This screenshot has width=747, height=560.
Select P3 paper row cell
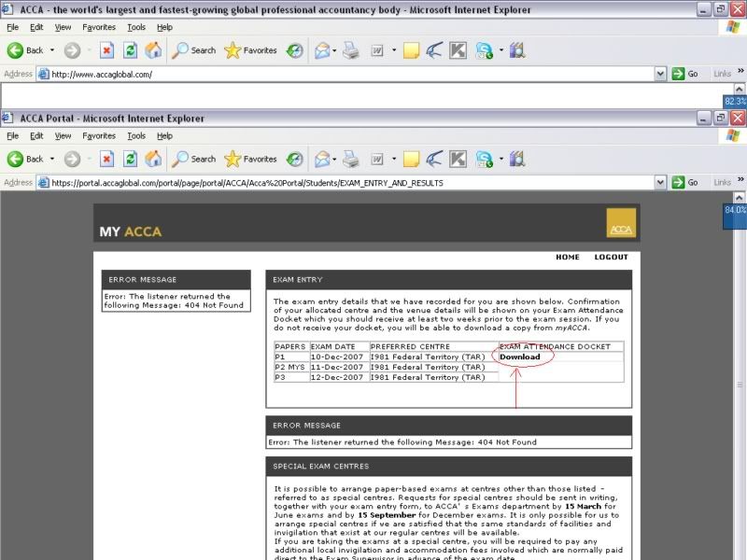[291, 377]
